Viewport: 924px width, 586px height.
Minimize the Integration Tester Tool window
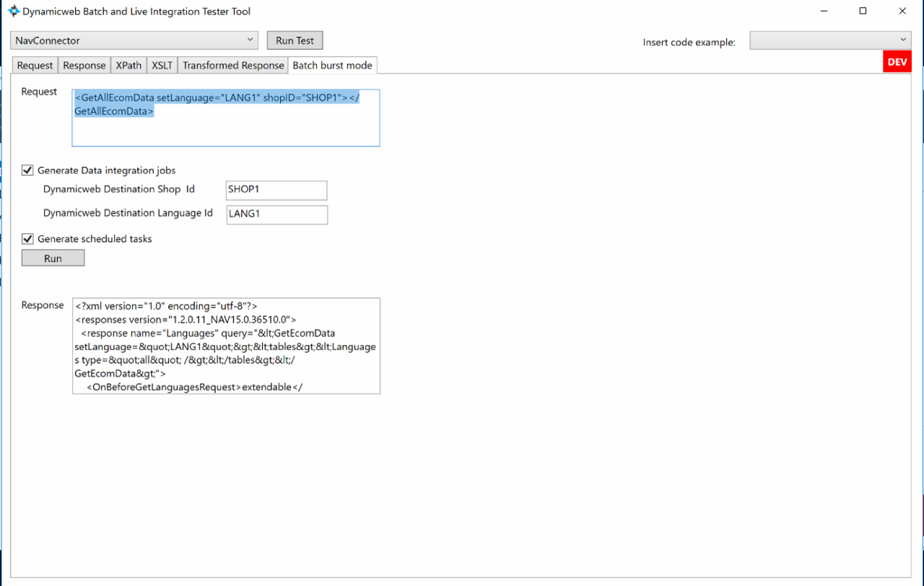(824, 12)
